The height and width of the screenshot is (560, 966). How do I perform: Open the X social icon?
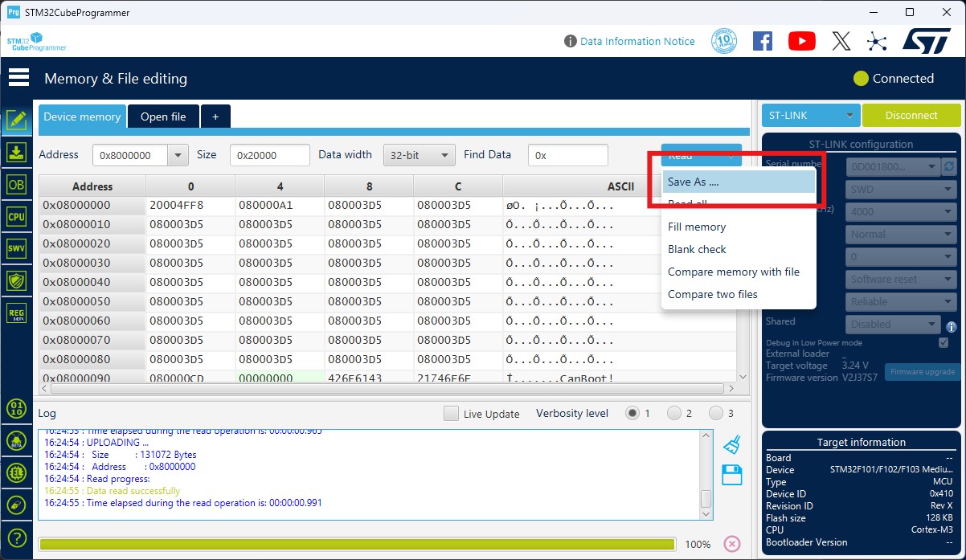coord(841,41)
